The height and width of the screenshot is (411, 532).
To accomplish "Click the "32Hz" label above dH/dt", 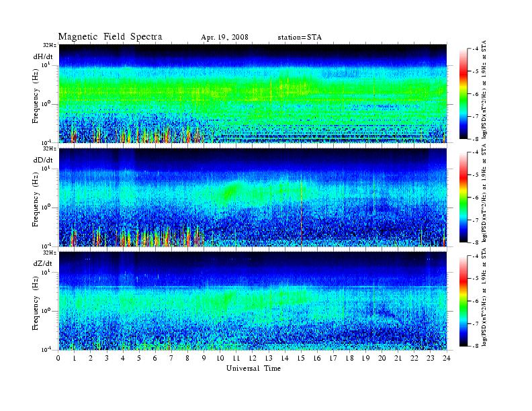I will tap(49, 45).
